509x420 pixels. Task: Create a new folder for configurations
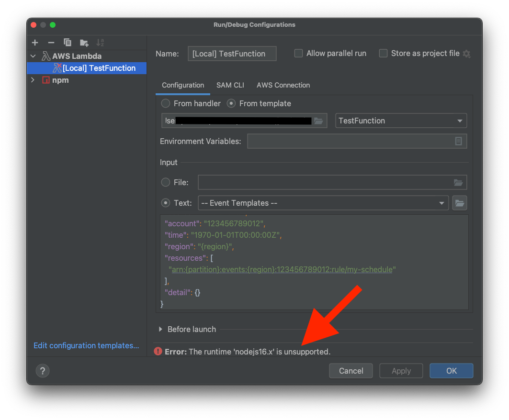[84, 43]
